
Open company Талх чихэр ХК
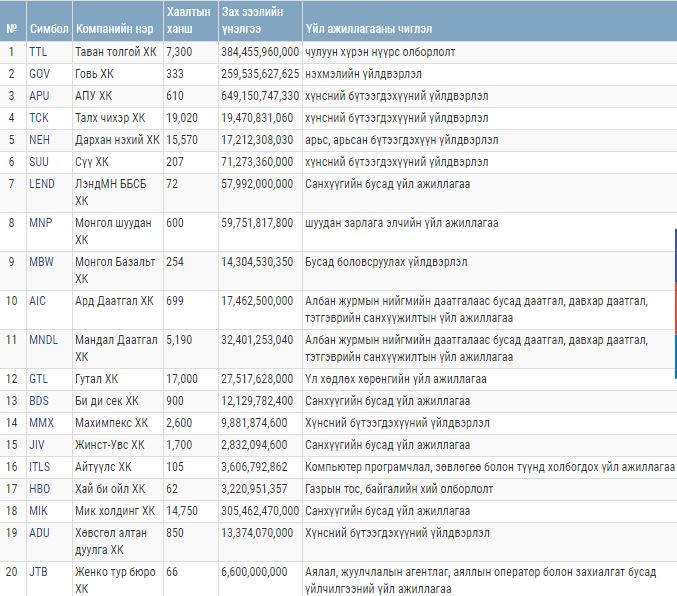point(110,118)
